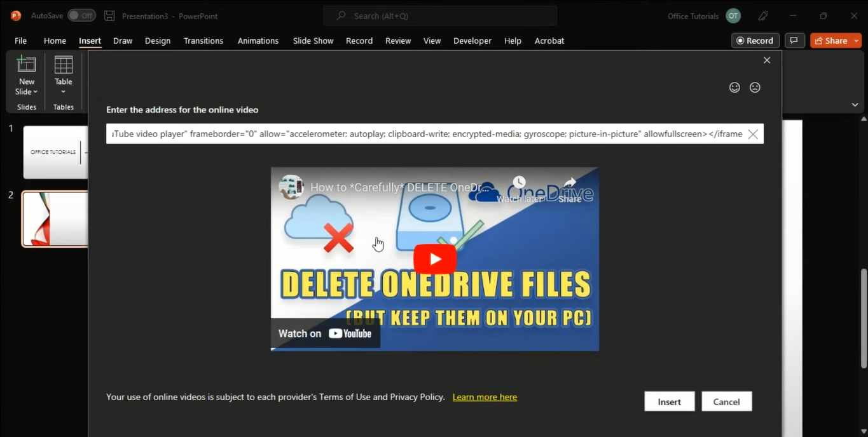Expand the Table dropdown menu
This screenshot has height=437, width=868.
pyautogui.click(x=63, y=91)
